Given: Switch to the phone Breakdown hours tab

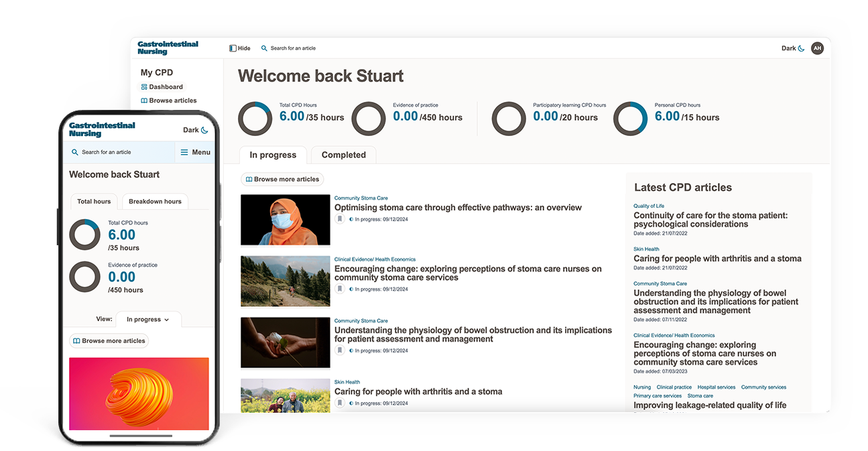Looking at the screenshot, I should point(155,201).
